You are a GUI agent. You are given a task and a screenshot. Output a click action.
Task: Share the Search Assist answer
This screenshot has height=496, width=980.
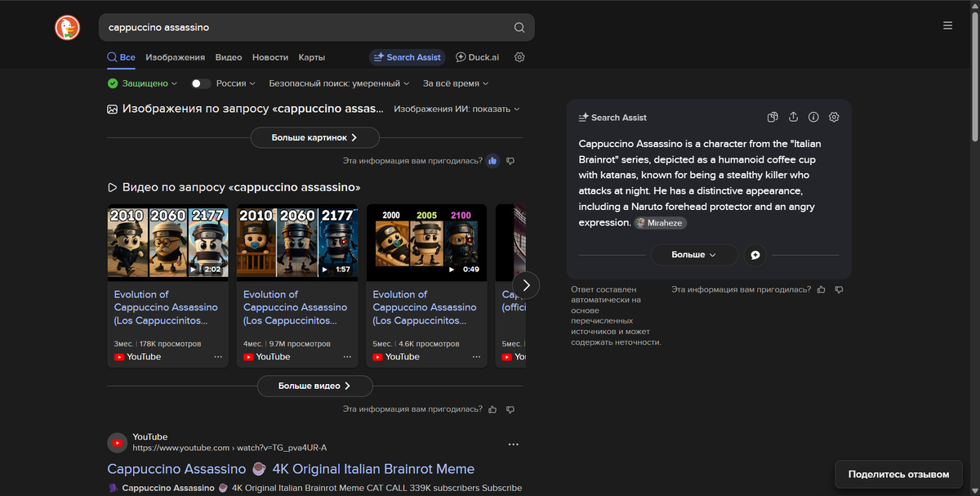(793, 117)
